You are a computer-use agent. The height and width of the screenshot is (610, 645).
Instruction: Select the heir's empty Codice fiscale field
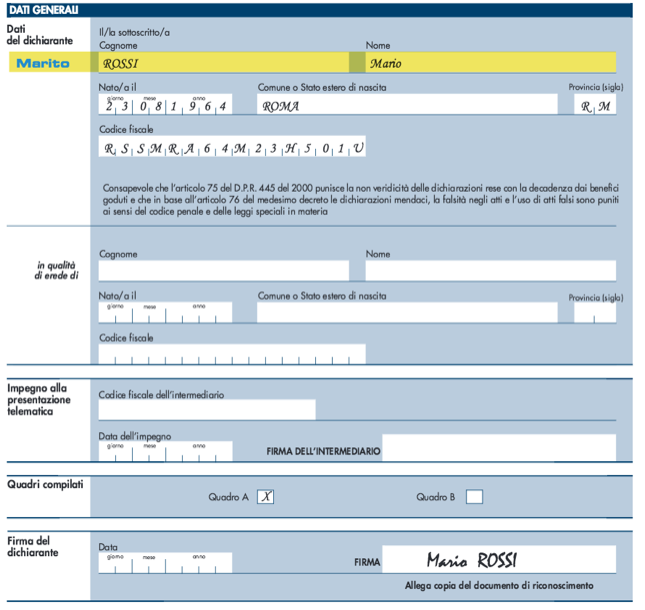tap(232, 354)
